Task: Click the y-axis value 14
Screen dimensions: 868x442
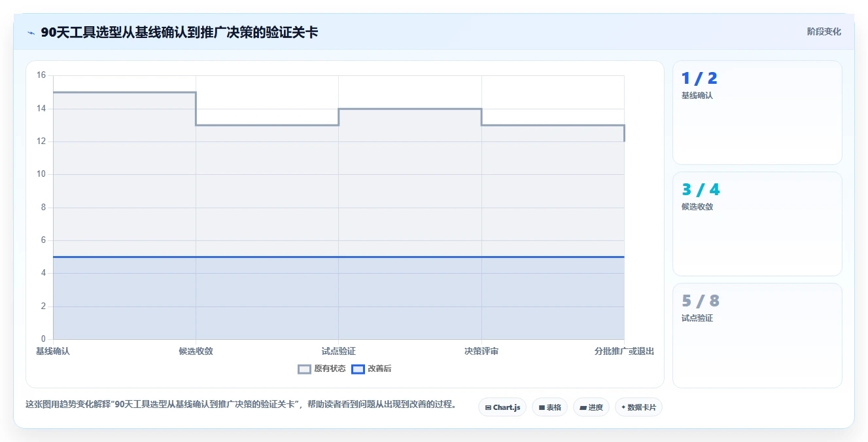Action: click(x=41, y=109)
